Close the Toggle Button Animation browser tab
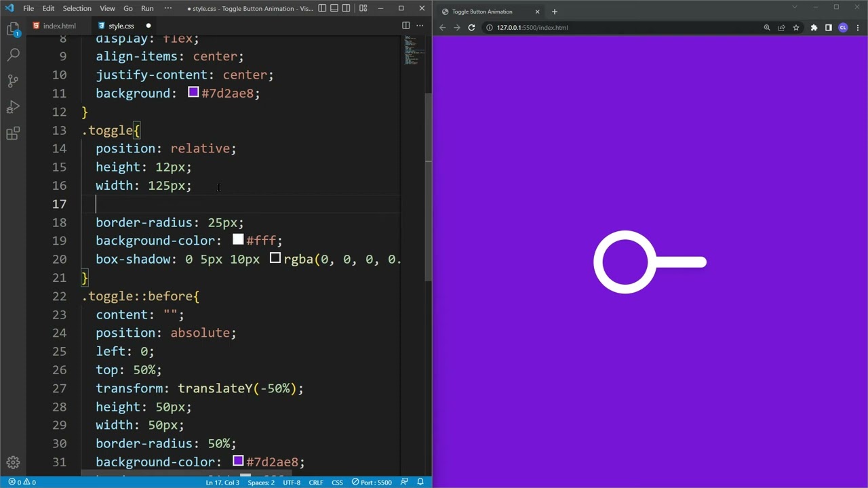Viewport: 868px width, 488px height. pyautogui.click(x=537, y=12)
